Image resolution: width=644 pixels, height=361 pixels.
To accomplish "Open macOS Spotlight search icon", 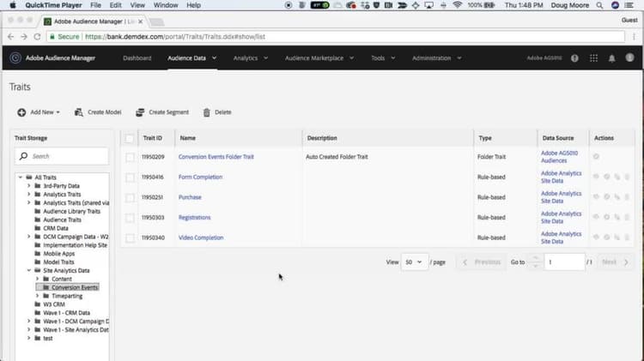I will point(599,5).
